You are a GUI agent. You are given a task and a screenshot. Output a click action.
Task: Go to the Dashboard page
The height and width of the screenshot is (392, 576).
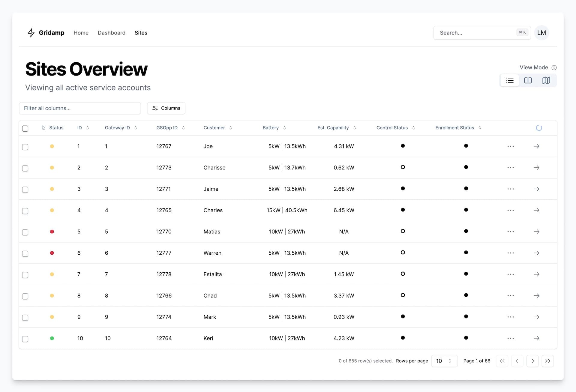point(111,33)
